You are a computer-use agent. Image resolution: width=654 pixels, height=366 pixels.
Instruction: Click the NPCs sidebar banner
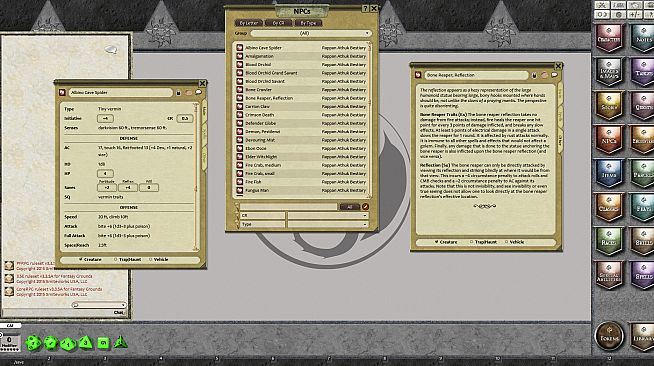[x=609, y=140]
